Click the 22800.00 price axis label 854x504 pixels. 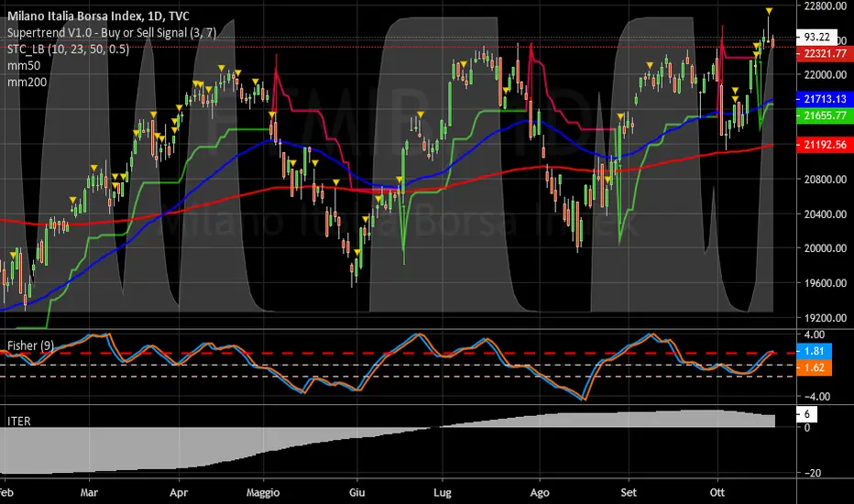825,6
